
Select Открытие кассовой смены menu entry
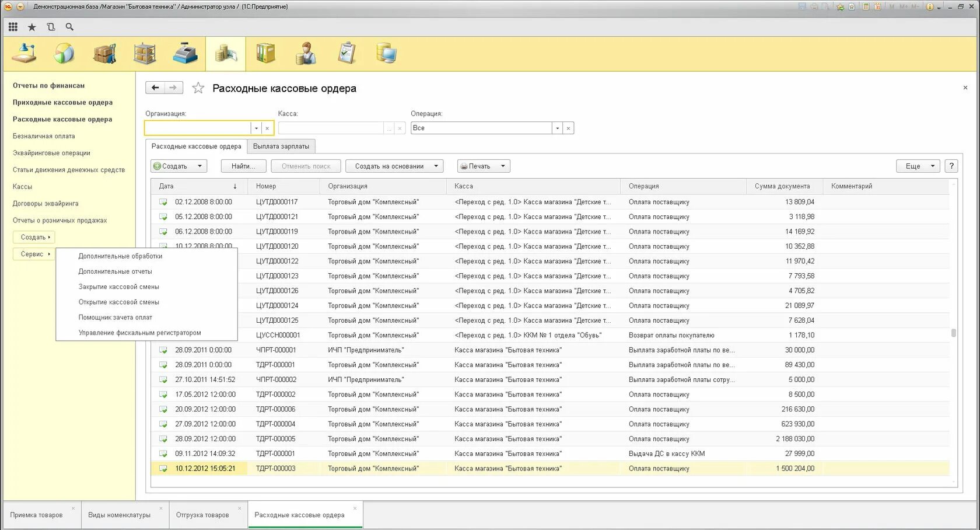pos(118,302)
